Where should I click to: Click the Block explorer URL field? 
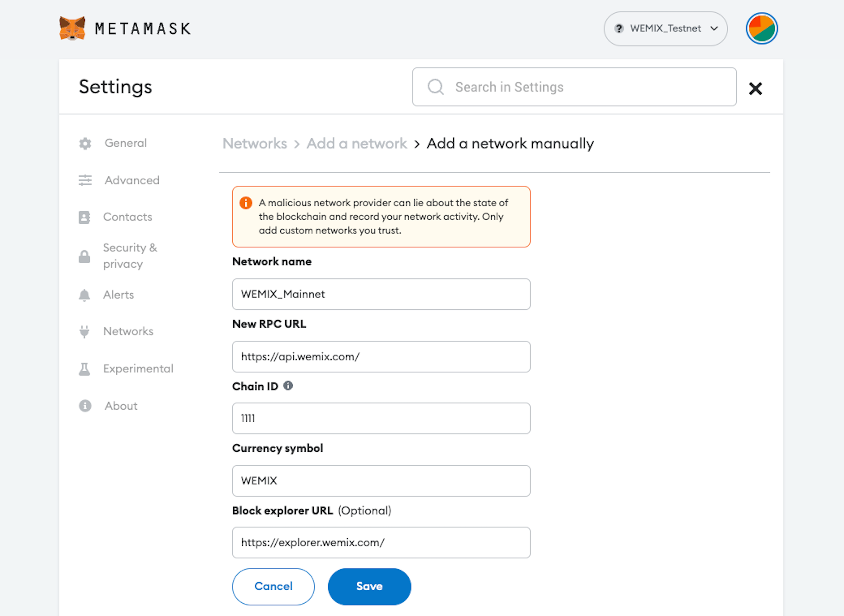pyautogui.click(x=381, y=543)
